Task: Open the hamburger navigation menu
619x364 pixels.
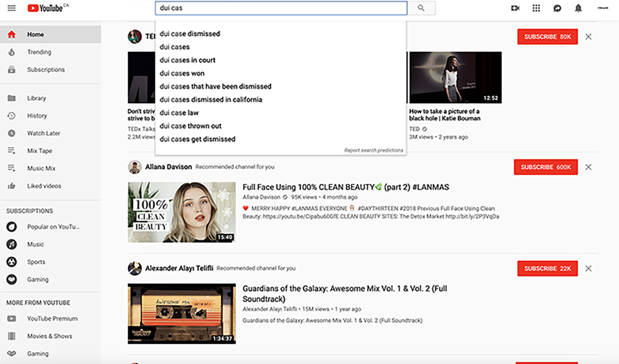Action: coord(11,7)
